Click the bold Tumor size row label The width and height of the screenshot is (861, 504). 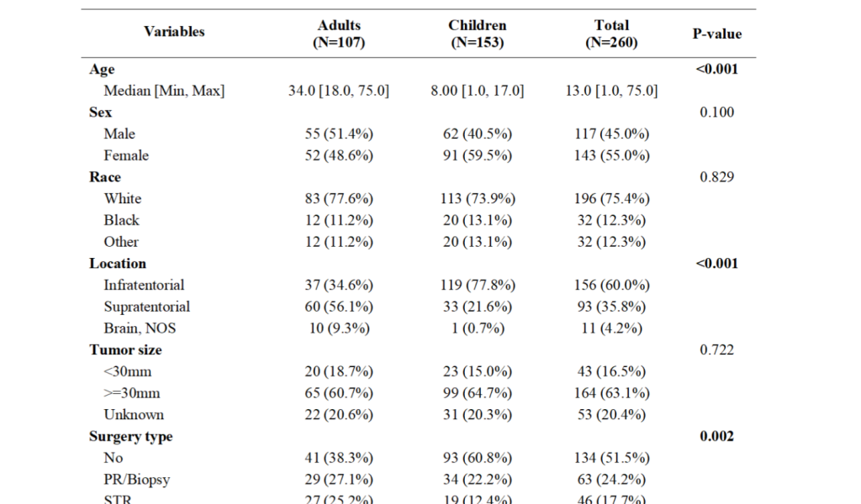[125, 349]
